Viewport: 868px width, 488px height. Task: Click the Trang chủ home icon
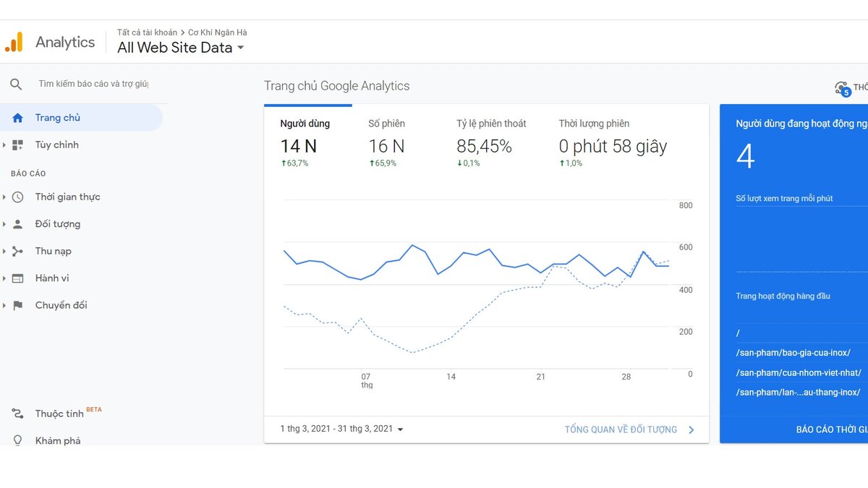point(18,118)
